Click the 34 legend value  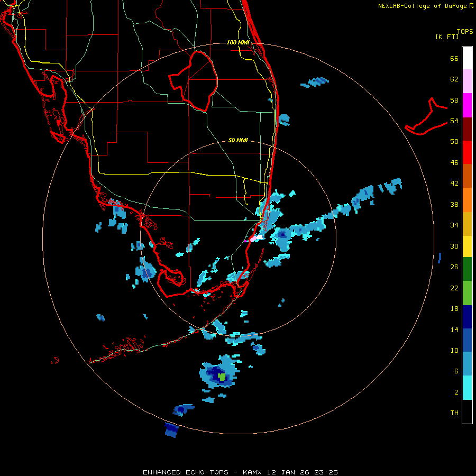pyautogui.click(x=454, y=225)
